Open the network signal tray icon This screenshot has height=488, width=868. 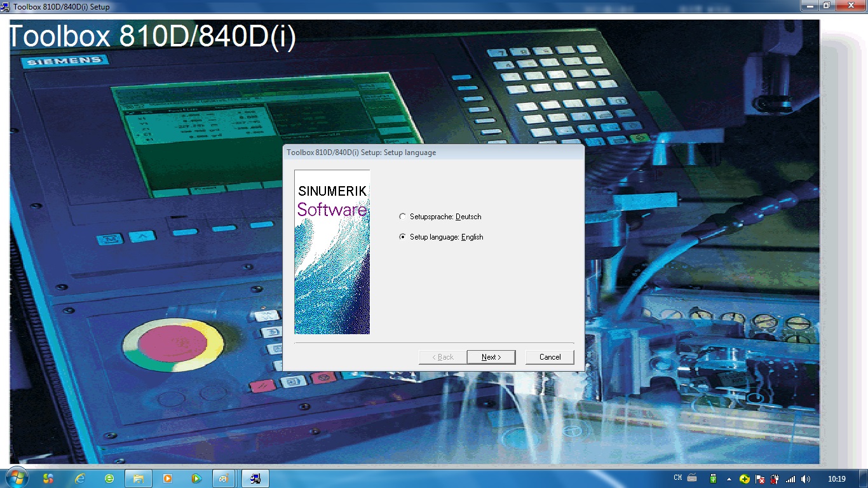point(790,478)
